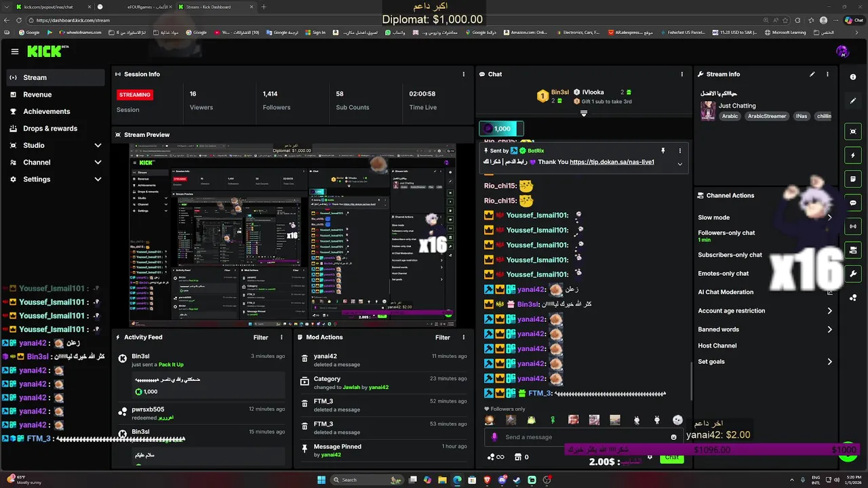Expand the Studio sidebar section
Image resolution: width=868 pixels, height=488 pixels.
[x=98, y=145]
